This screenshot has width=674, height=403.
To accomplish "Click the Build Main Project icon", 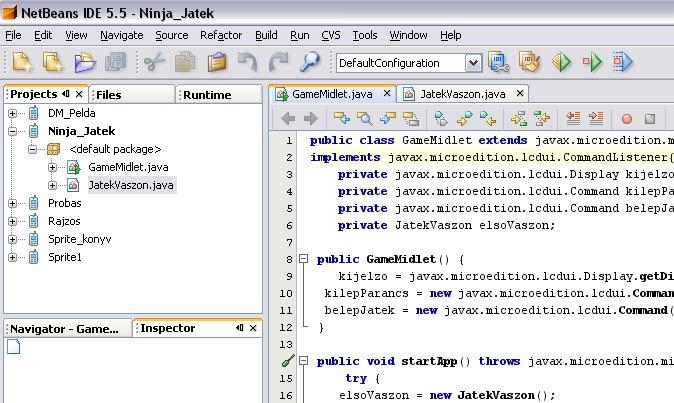I will [x=499, y=62].
